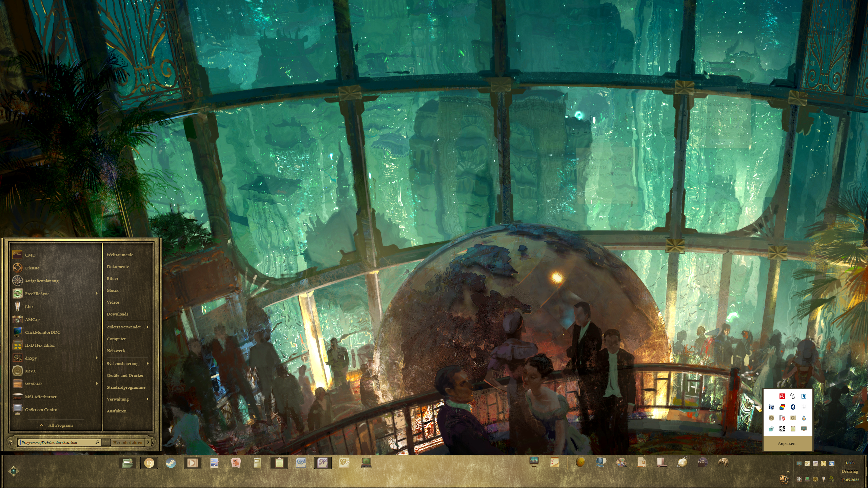Click the Anpassen... link in tray popup
868x488 pixels.
(788, 444)
